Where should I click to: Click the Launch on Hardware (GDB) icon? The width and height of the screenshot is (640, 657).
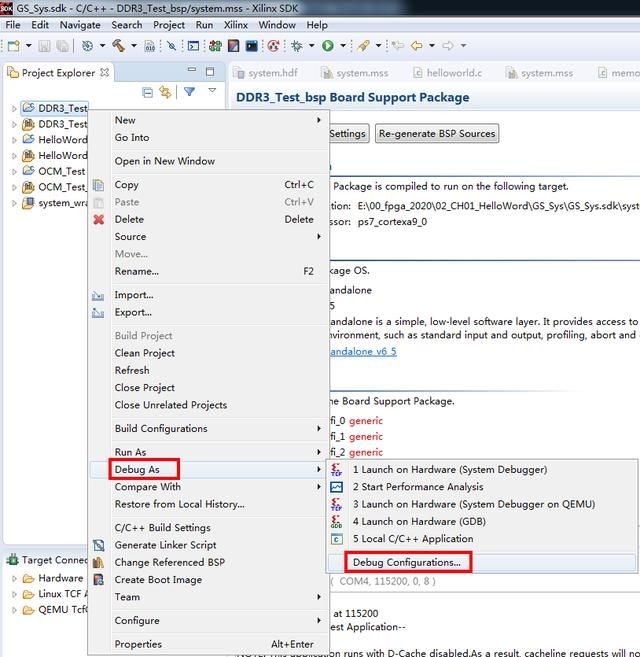337,522
